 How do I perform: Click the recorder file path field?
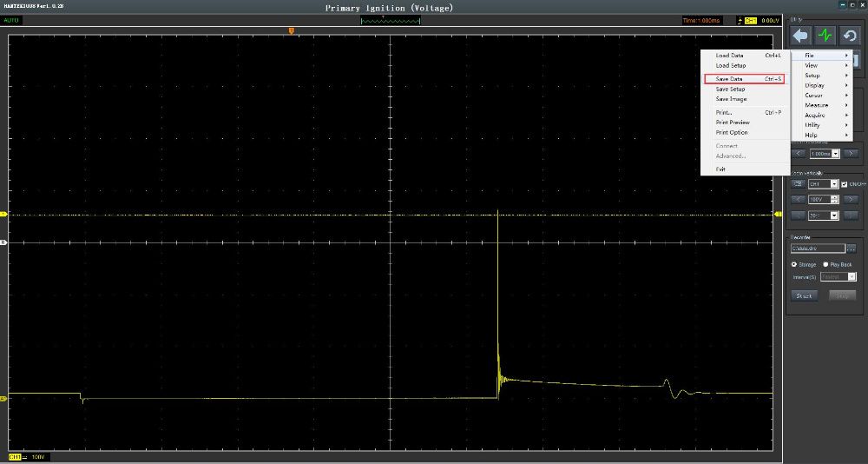coord(817,249)
